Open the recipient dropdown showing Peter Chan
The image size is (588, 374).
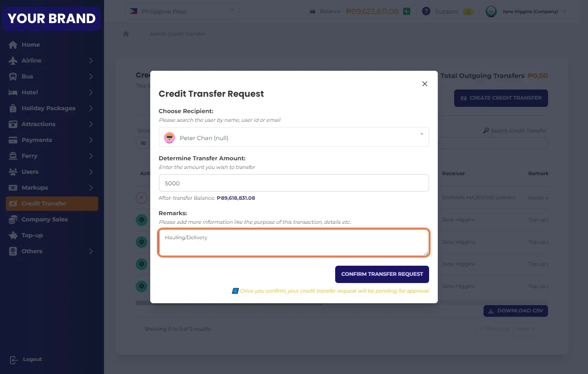293,138
